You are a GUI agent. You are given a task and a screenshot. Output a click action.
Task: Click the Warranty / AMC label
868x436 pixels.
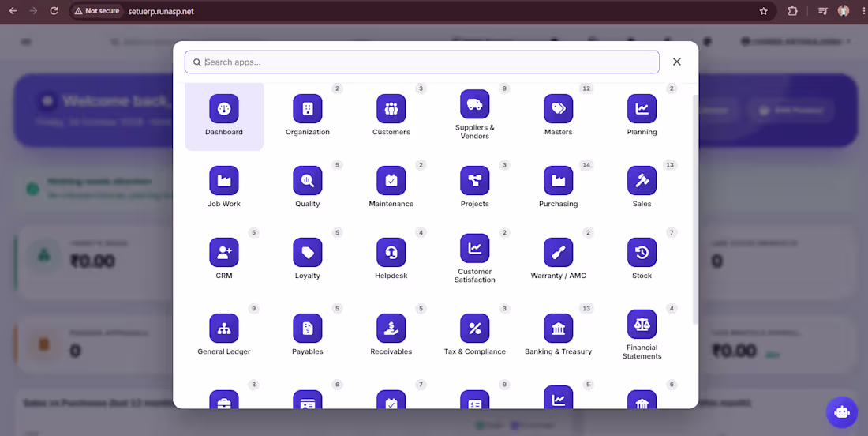pyautogui.click(x=558, y=276)
